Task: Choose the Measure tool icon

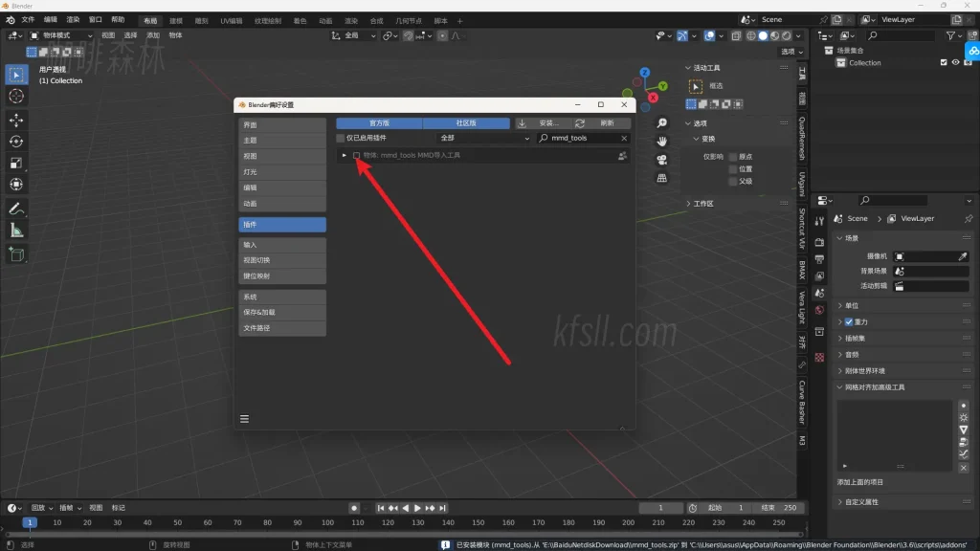Action: [x=17, y=230]
